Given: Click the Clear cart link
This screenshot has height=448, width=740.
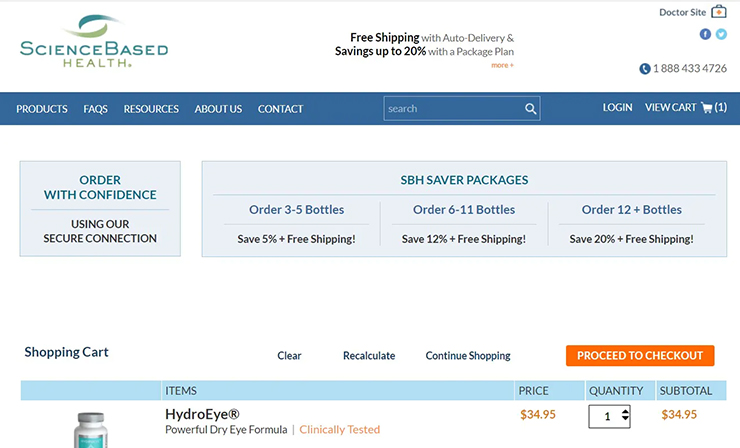Looking at the screenshot, I should (289, 356).
